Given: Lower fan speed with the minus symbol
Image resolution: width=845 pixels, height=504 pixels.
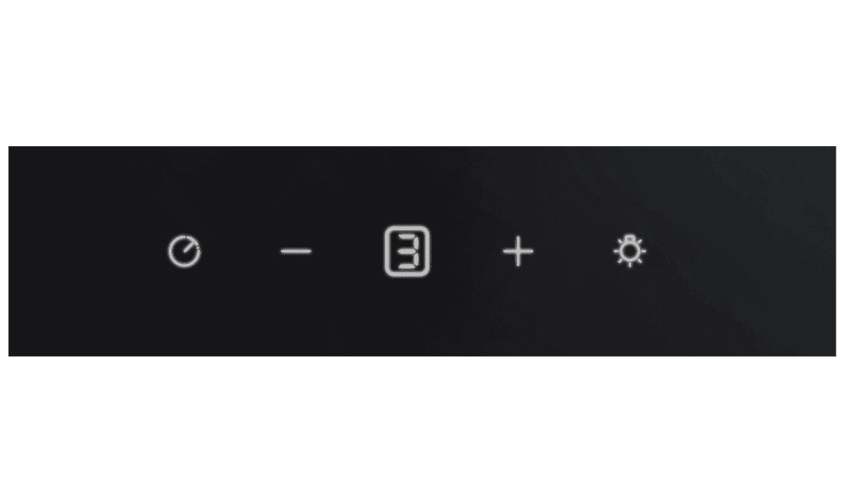Looking at the screenshot, I should (296, 251).
